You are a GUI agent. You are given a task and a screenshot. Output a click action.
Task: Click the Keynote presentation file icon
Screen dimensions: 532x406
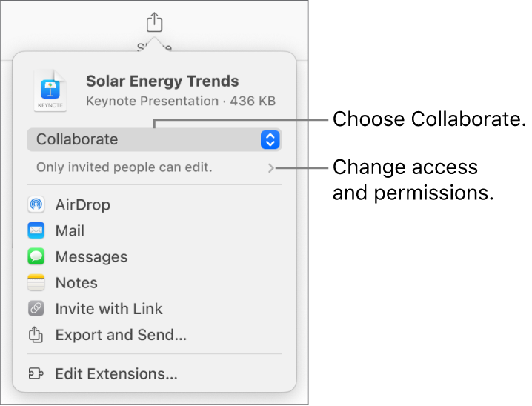pyautogui.click(x=50, y=92)
